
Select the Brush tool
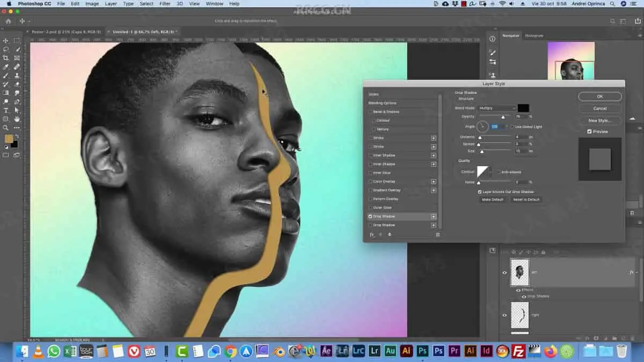click(x=6, y=75)
